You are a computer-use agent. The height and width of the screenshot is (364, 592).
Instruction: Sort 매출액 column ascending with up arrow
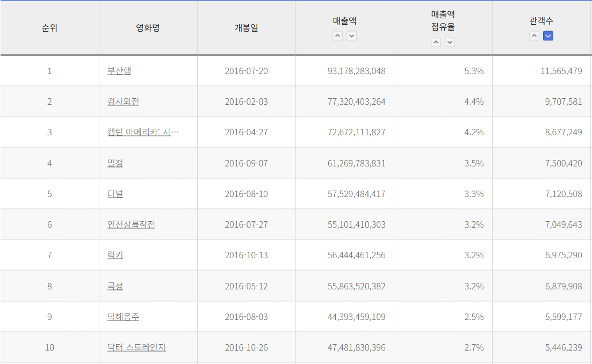pyautogui.click(x=337, y=36)
